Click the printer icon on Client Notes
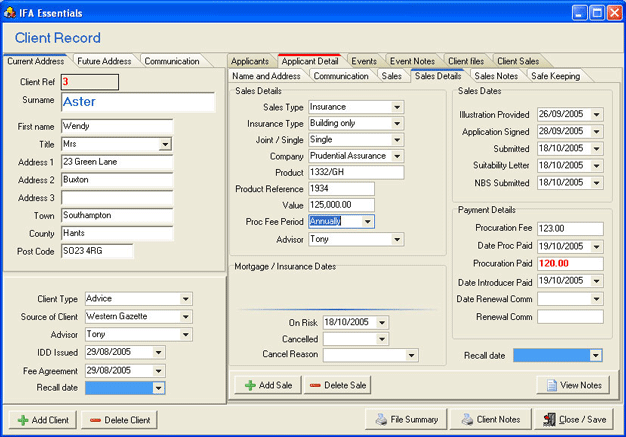The width and height of the screenshot is (626, 437). coord(468,419)
